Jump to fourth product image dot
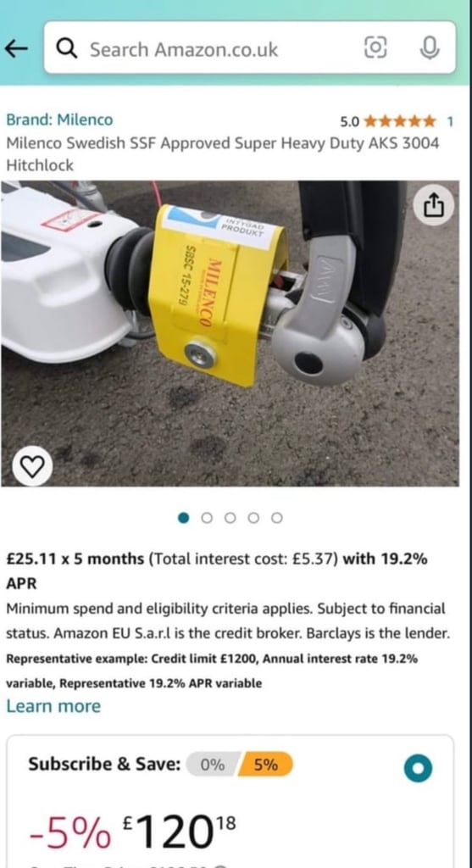472x868 pixels. [253, 518]
